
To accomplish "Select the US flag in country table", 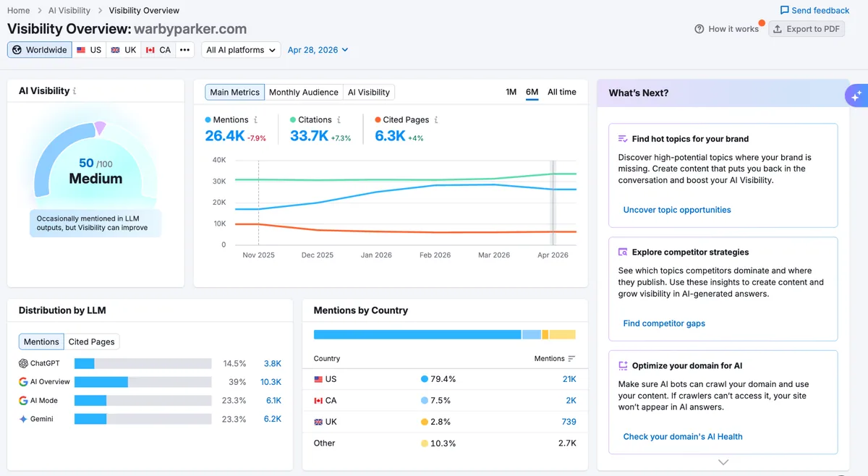I will pos(319,379).
